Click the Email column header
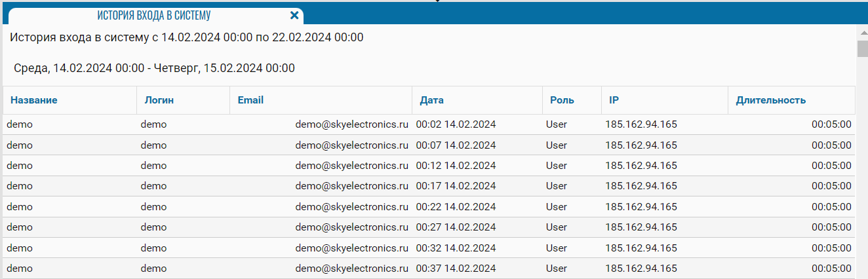 point(250,100)
